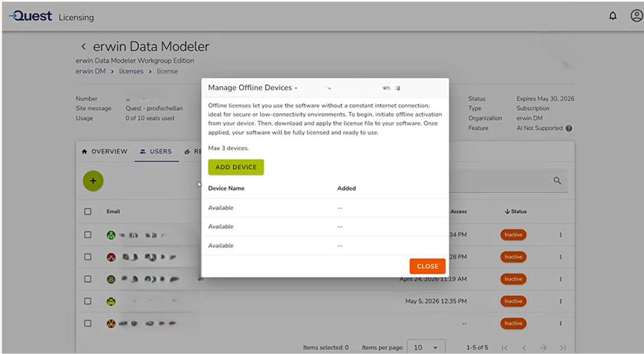Click the CLOSE button in dialog
Screen dimensions: 644x354
tap(428, 266)
